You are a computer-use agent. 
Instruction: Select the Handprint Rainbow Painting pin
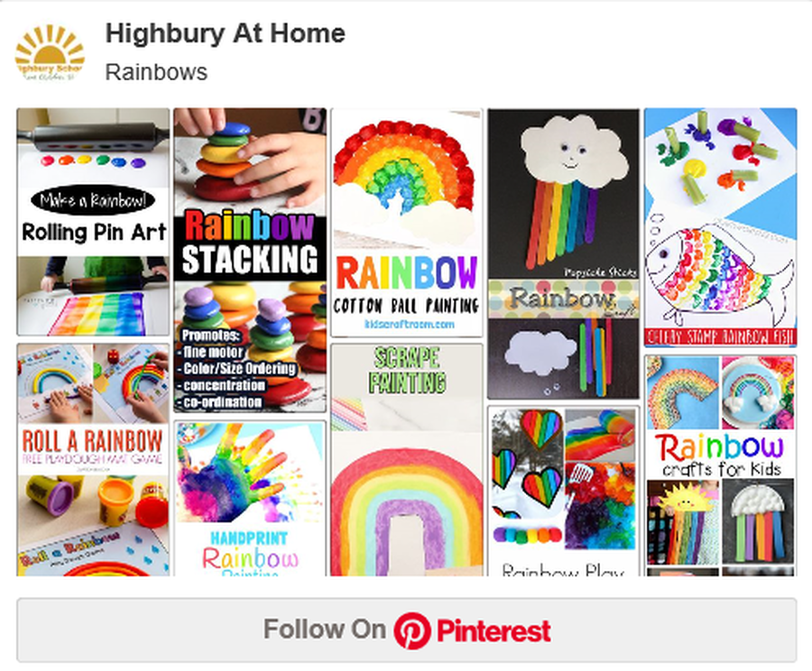click(250, 499)
